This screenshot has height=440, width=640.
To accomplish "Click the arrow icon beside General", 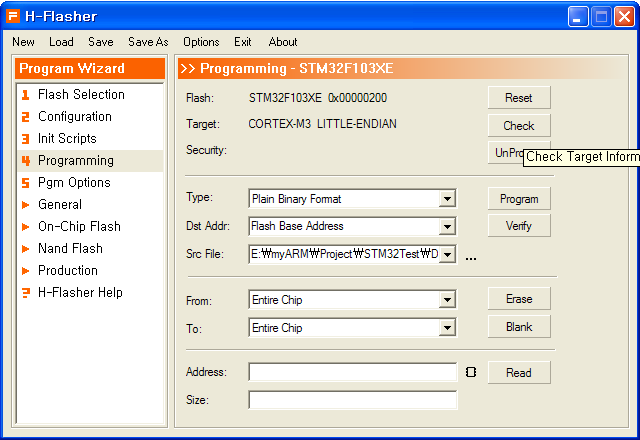I will point(25,204).
